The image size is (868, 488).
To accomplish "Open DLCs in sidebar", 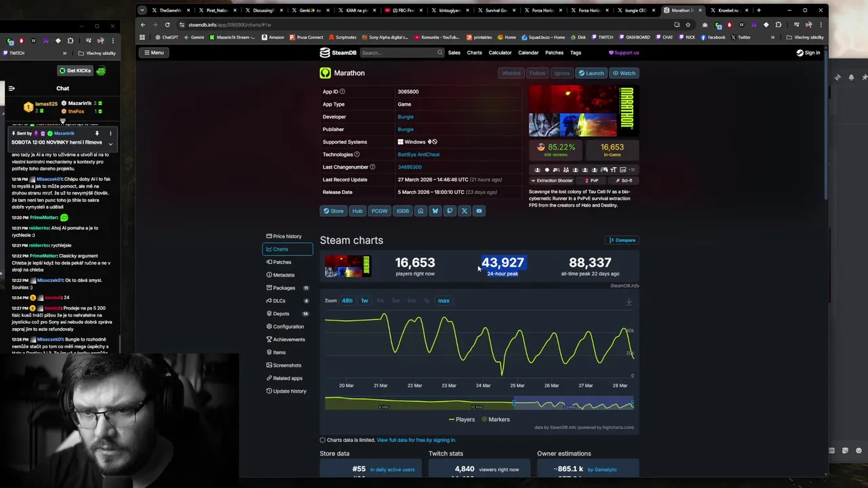I will pyautogui.click(x=288, y=301).
